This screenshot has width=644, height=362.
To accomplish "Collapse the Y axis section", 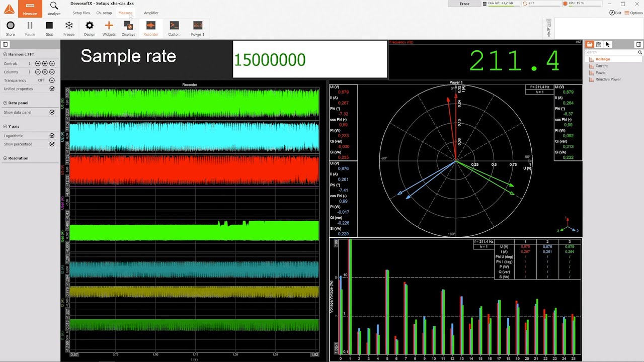I will [x=5, y=126].
